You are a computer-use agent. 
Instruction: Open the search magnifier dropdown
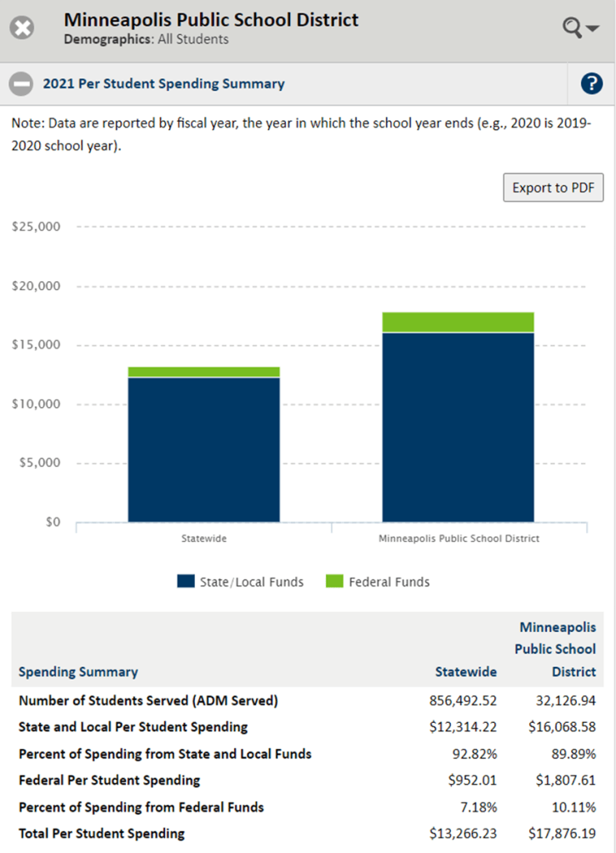pos(581,28)
